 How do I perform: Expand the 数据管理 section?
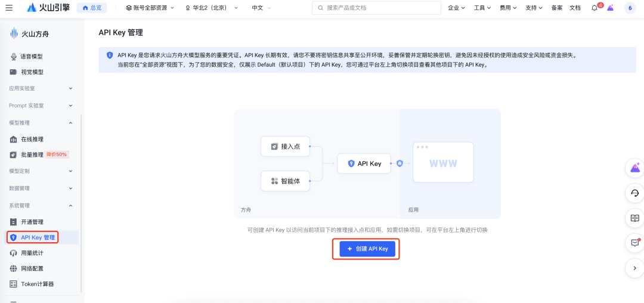(41, 188)
